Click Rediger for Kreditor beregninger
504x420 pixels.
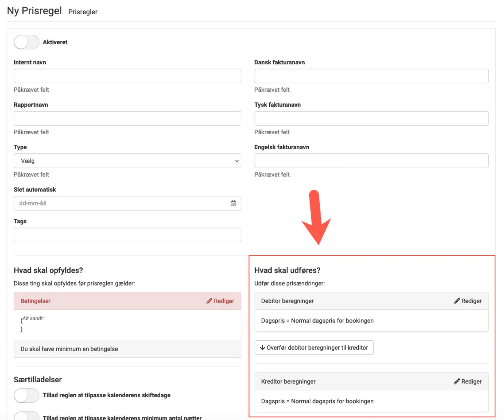[471, 381]
